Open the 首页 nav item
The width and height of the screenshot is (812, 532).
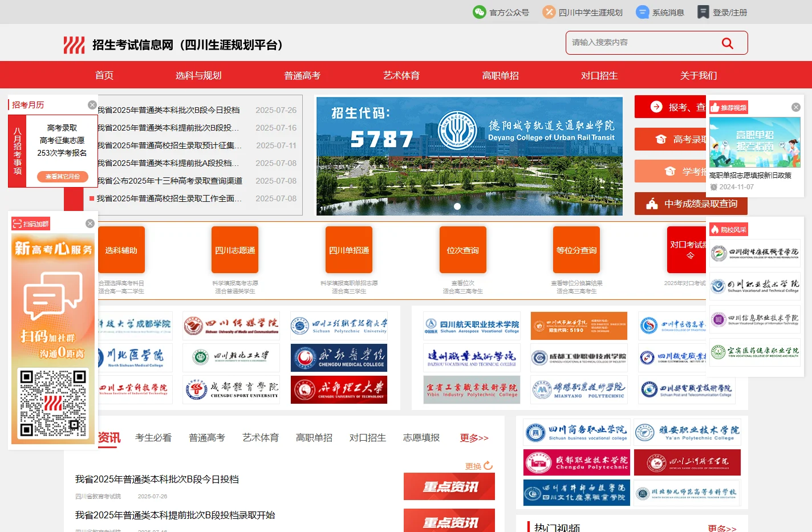coord(104,75)
